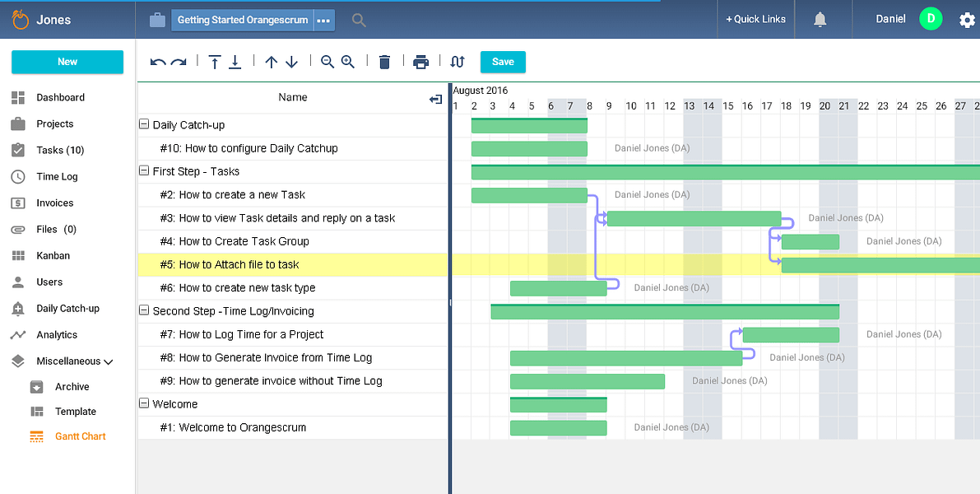Image resolution: width=980 pixels, height=494 pixels.
Task: Collapse the name column panel icon
Action: coord(436,100)
